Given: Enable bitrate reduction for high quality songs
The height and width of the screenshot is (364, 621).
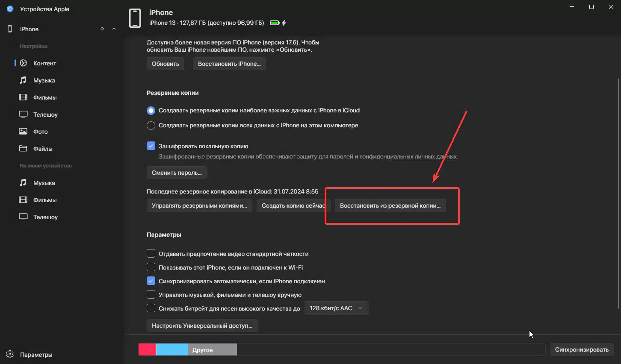Looking at the screenshot, I should pos(151,308).
